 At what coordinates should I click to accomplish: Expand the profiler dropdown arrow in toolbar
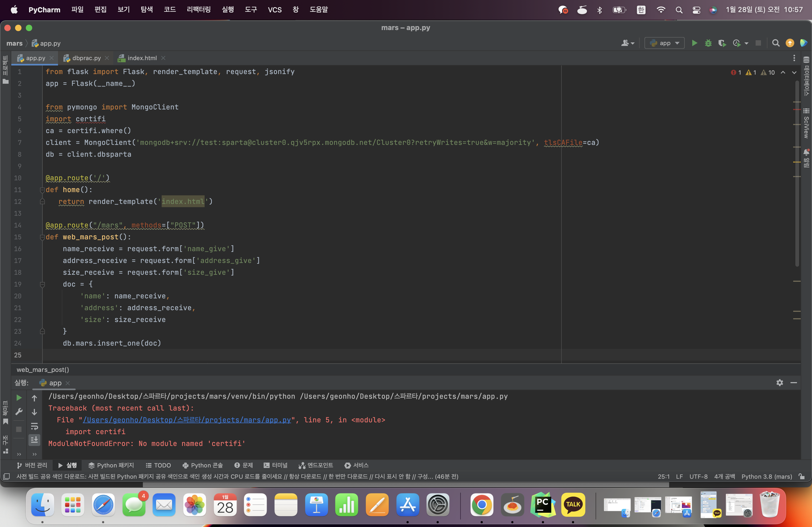pos(746,43)
